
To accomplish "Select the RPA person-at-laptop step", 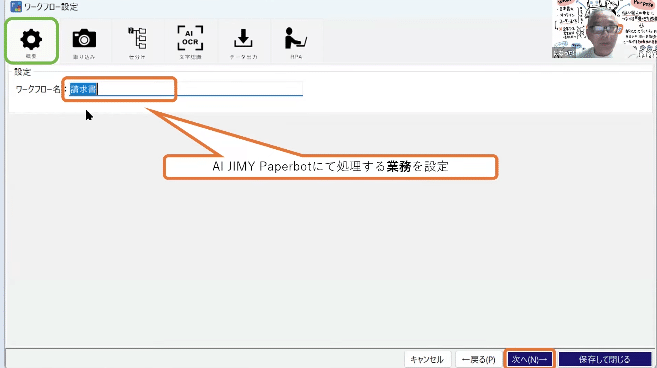I will coord(296,41).
